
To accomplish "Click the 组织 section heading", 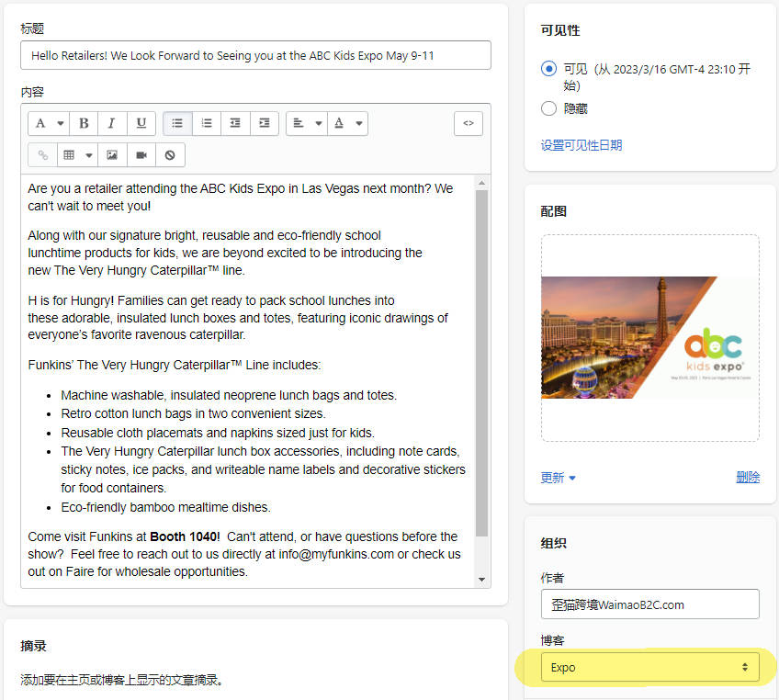I will click(x=553, y=543).
